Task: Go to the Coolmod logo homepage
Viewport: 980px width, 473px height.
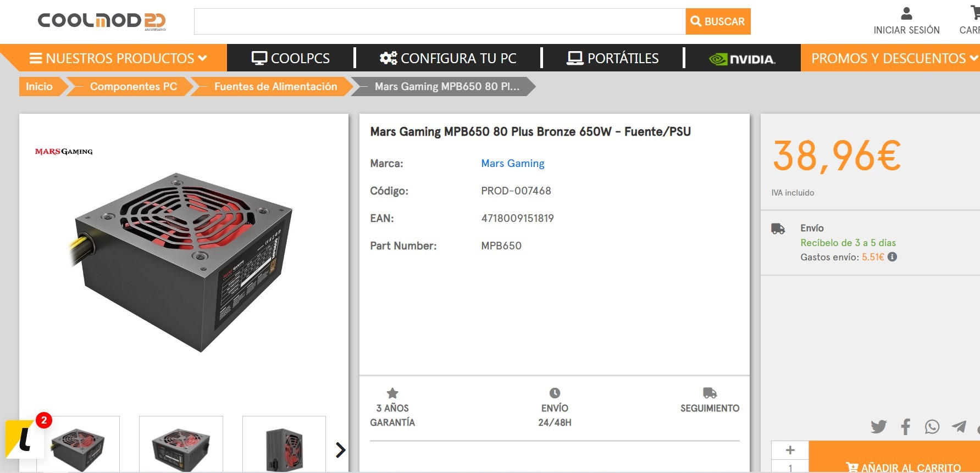Action: click(x=101, y=21)
